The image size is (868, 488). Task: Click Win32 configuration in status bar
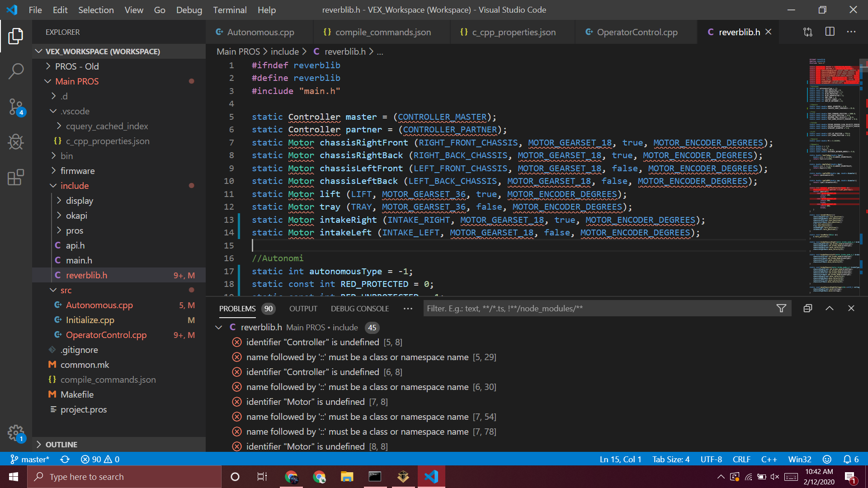(800, 459)
